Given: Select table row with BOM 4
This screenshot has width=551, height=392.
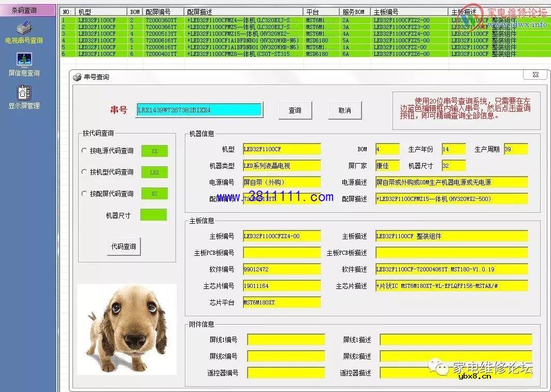Looking at the screenshot, I should point(207,34).
